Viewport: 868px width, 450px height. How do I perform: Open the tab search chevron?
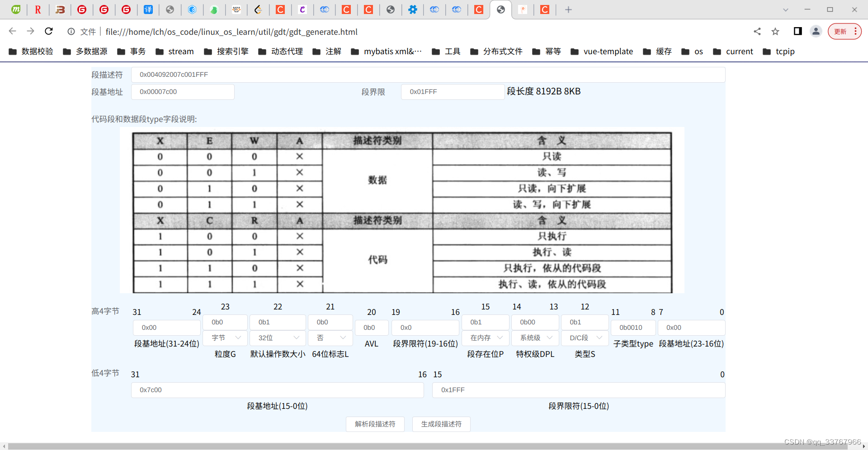tap(786, 9)
